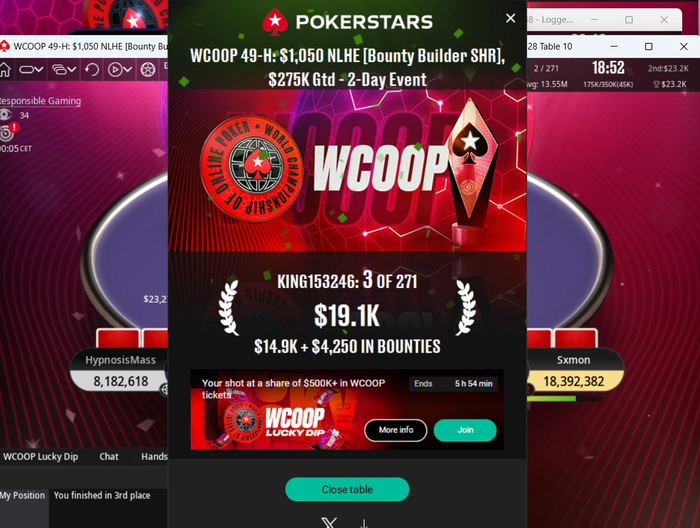Select the My Position tab
The image size is (700, 528).
pyautogui.click(x=23, y=495)
